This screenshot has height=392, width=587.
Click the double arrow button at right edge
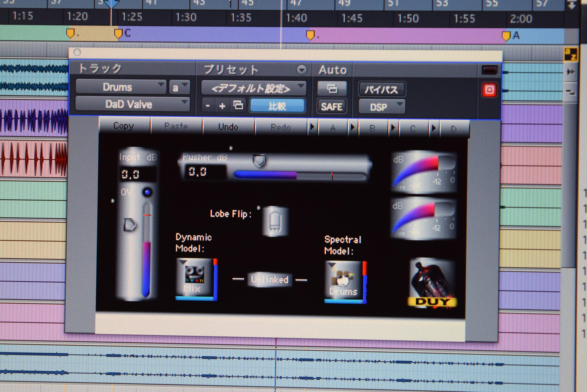(571, 72)
